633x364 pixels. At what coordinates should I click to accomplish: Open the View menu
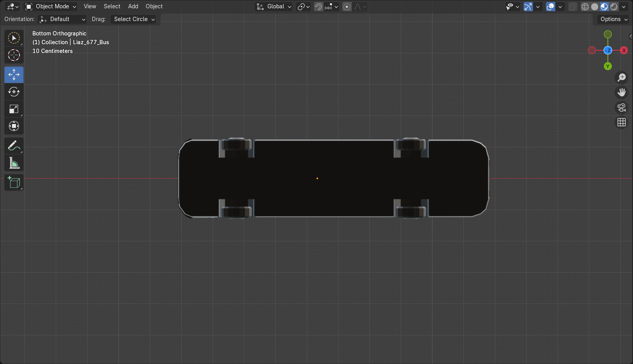(x=90, y=6)
